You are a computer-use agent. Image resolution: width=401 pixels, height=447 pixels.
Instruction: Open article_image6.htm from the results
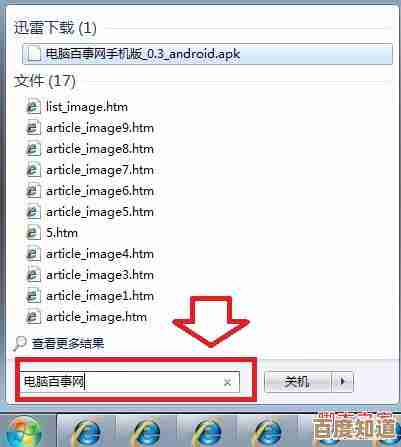[x=100, y=191]
